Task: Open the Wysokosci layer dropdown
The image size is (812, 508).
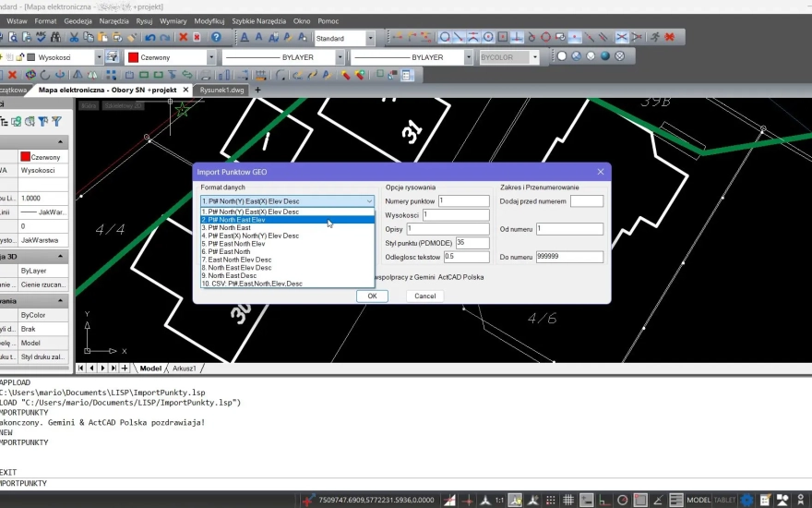Action: (99, 57)
